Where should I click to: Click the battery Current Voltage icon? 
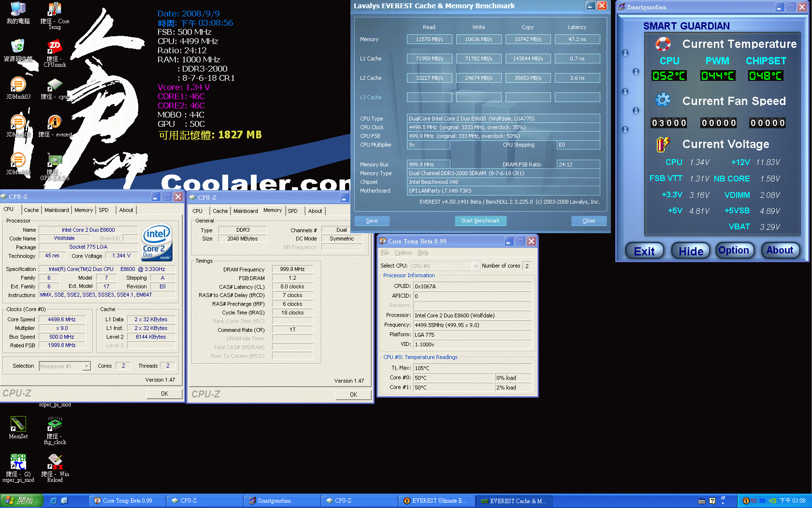tap(663, 144)
